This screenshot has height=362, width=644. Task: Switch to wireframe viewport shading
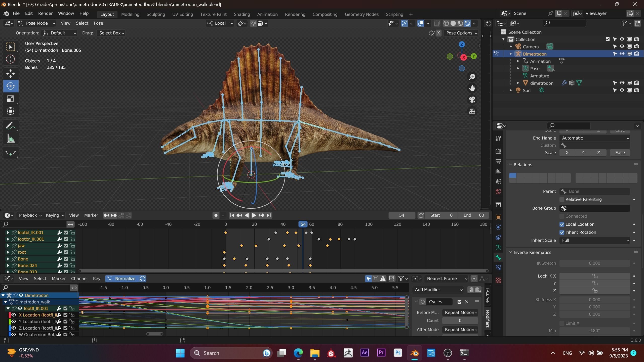[x=446, y=23]
